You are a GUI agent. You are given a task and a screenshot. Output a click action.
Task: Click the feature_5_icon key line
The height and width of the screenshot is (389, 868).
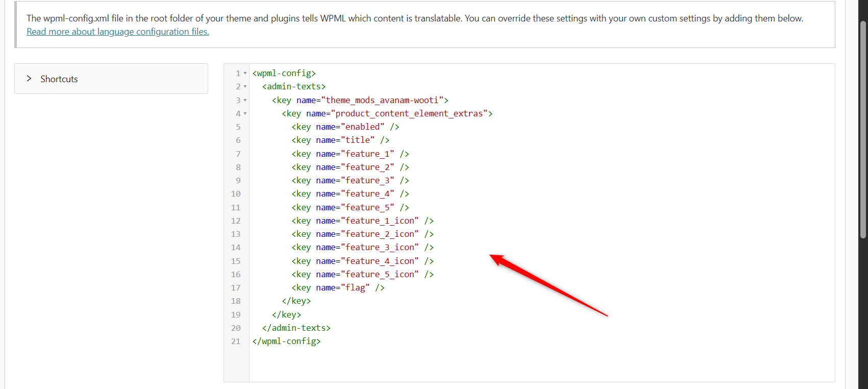click(x=362, y=274)
